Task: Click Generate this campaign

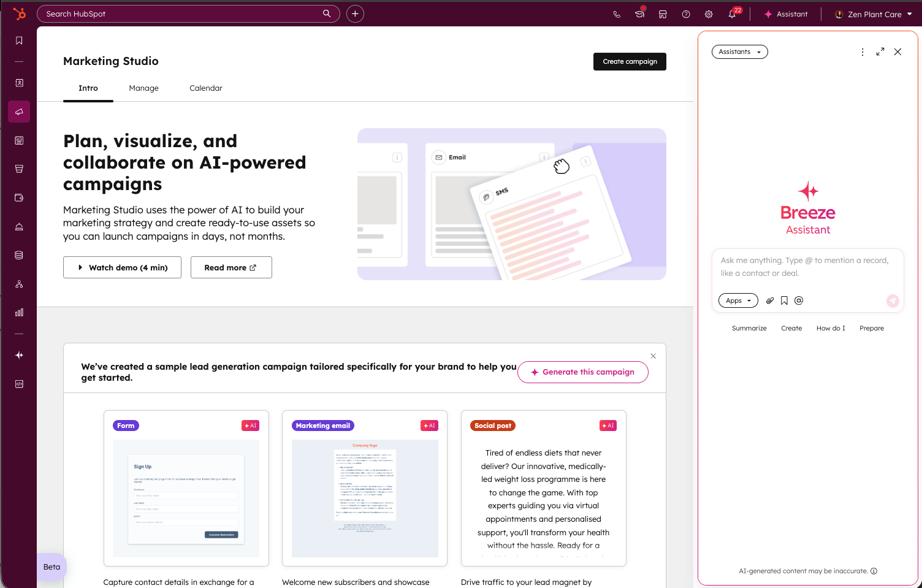Action: pyautogui.click(x=583, y=372)
